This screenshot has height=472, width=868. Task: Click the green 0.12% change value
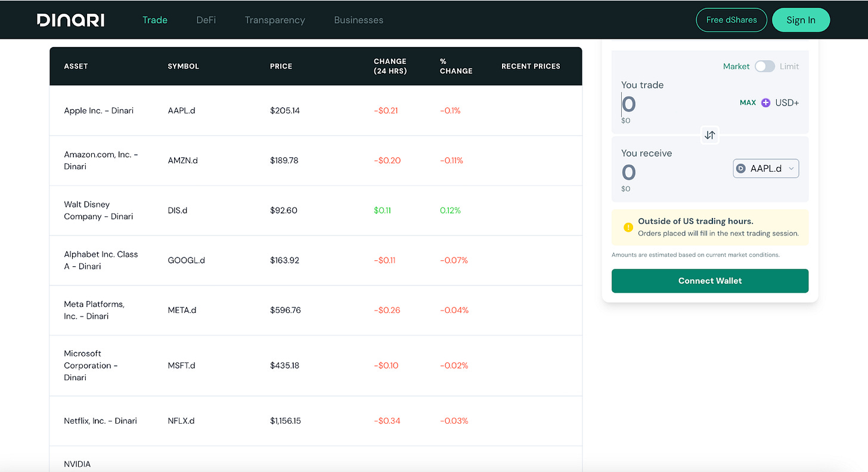(450, 210)
